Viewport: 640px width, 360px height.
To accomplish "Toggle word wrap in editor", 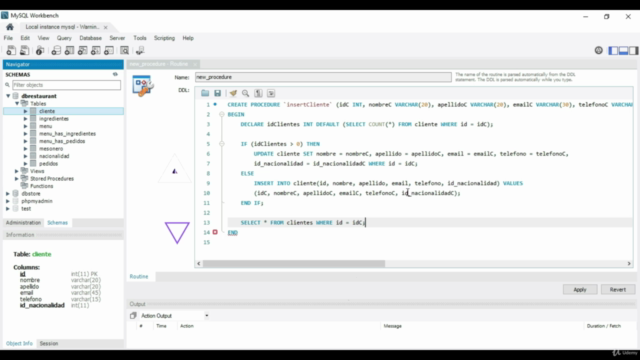I will [271, 93].
